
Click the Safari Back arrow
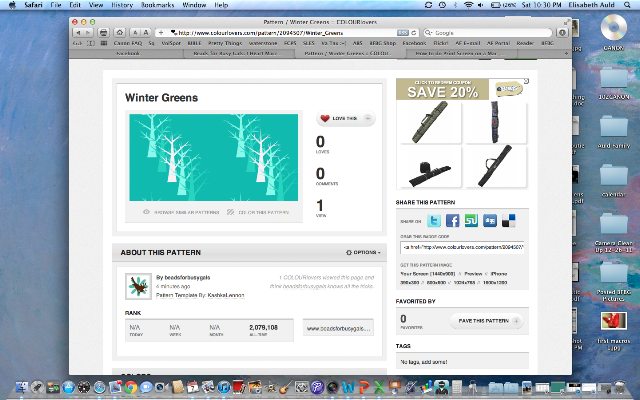(x=78, y=33)
